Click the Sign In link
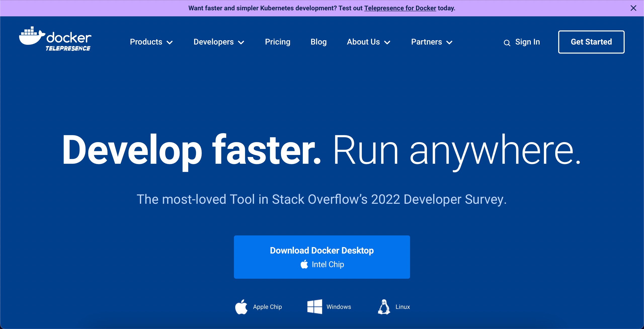This screenshot has width=644, height=329. pyautogui.click(x=528, y=42)
